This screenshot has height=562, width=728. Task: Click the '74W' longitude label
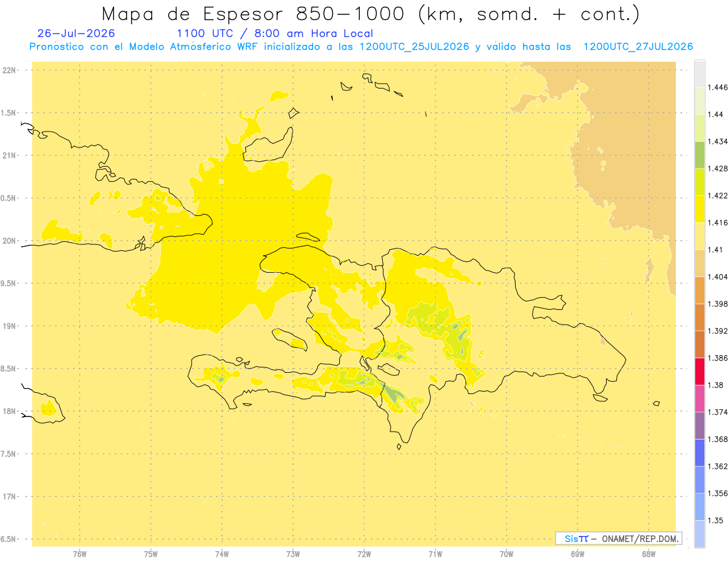pos(222,554)
